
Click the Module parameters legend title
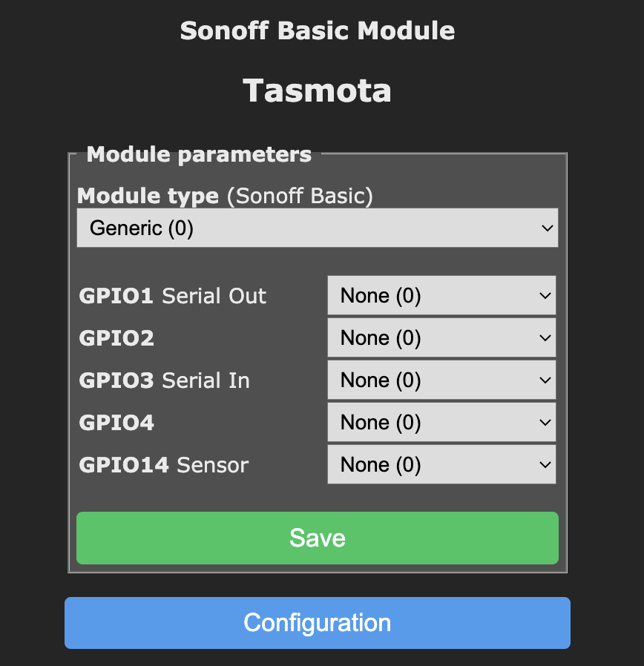tap(199, 154)
